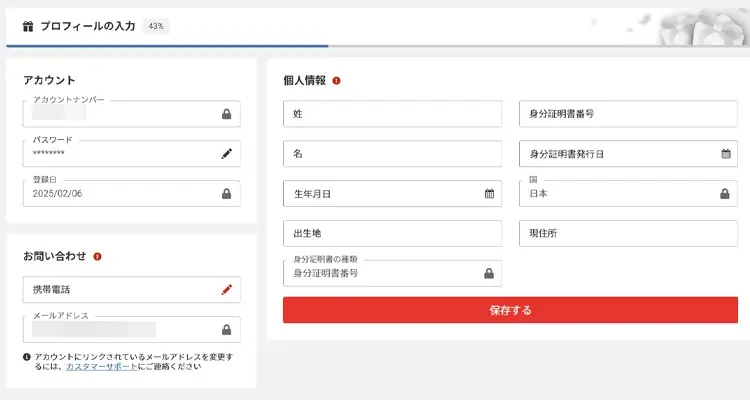Image resolution: width=750 pixels, height=400 pixels.
Task: Click the gift icon beside プロフィールの入力
Action: 28,26
